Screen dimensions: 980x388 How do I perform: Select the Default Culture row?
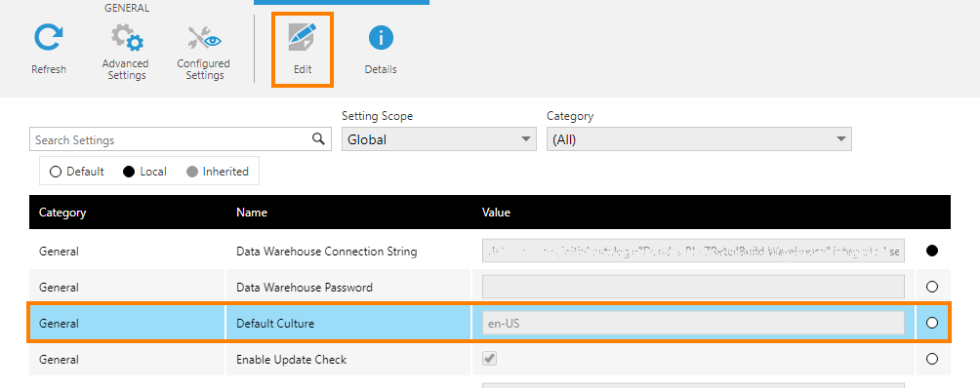(489, 323)
